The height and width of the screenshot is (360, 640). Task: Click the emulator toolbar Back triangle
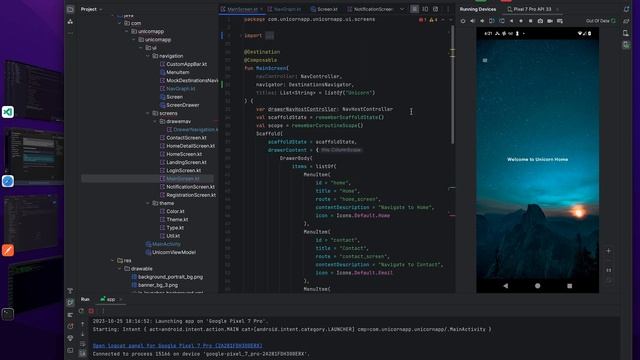click(x=511, y=21)
